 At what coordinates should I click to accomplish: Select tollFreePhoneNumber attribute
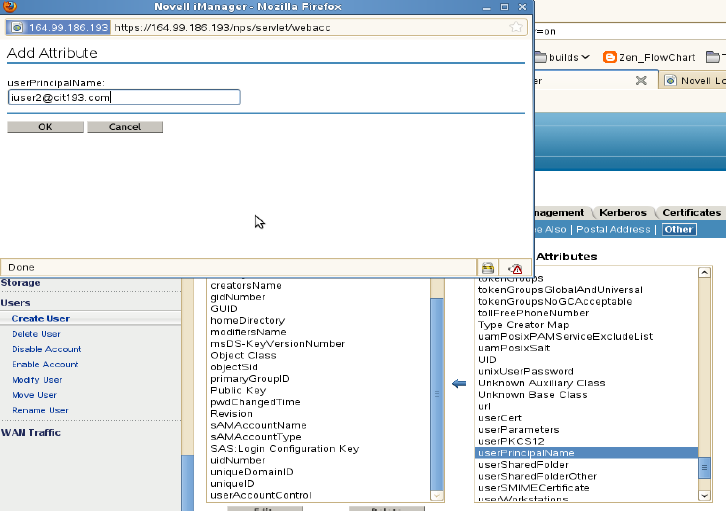tap(533, 313)
